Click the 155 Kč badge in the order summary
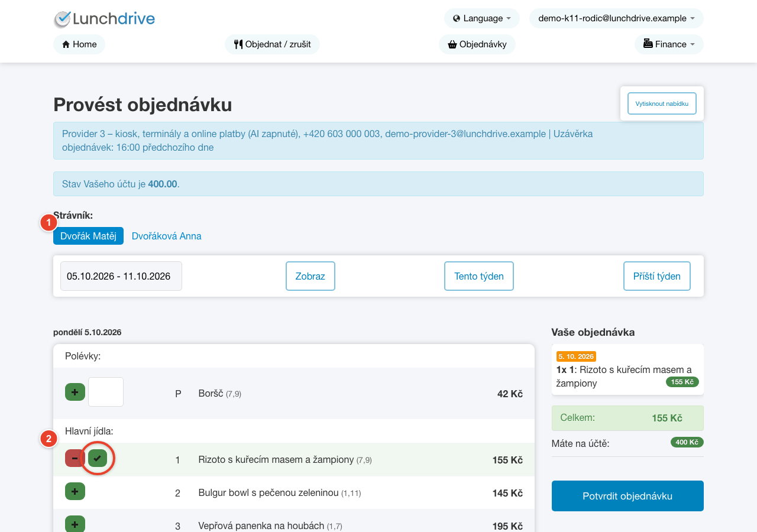This screenshot has height=532, width=757. point(682,382)
